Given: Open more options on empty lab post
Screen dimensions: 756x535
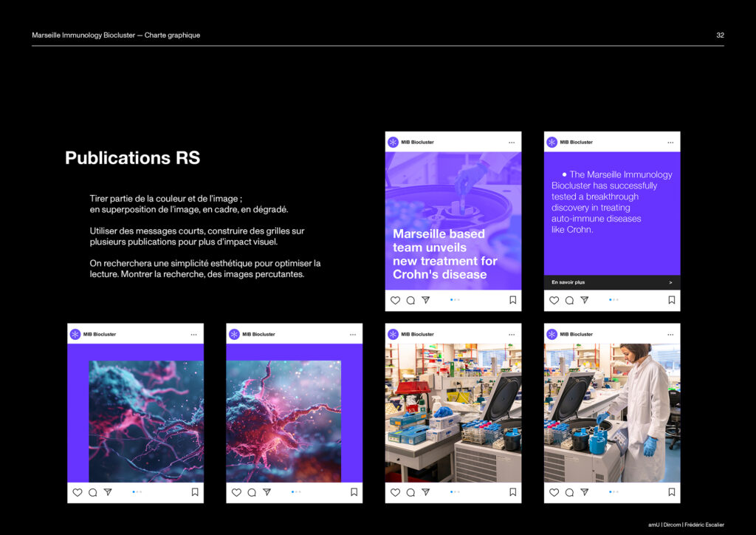Looking at the screenshot, I should (x=512, y=334).
